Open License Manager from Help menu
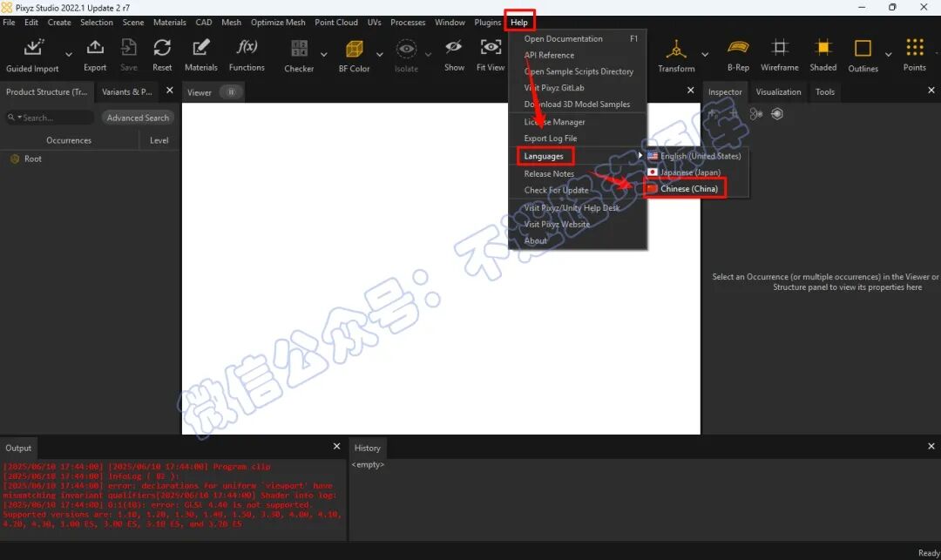The width and height of the screenshot is (941, 560). (x=554, y=122)
